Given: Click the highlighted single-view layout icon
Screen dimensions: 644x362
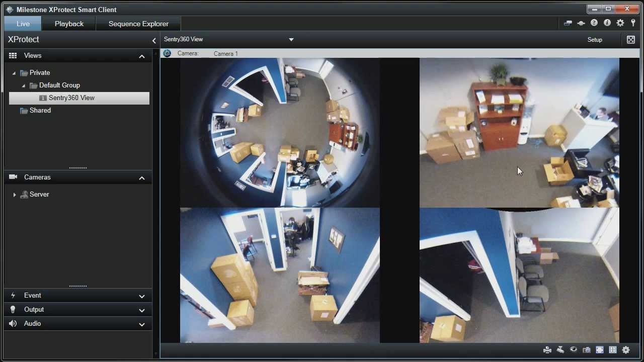Looking at the screenshot, I should pyautogui.click(x=600, y=350).
